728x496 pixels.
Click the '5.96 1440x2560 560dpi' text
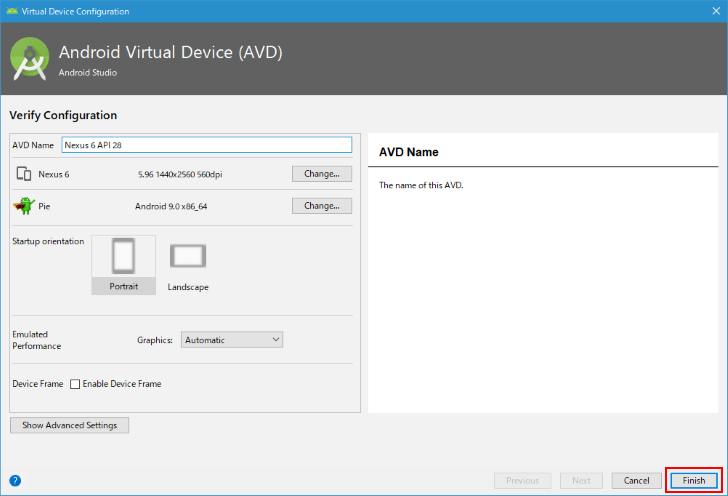click(x=180, y=175)
